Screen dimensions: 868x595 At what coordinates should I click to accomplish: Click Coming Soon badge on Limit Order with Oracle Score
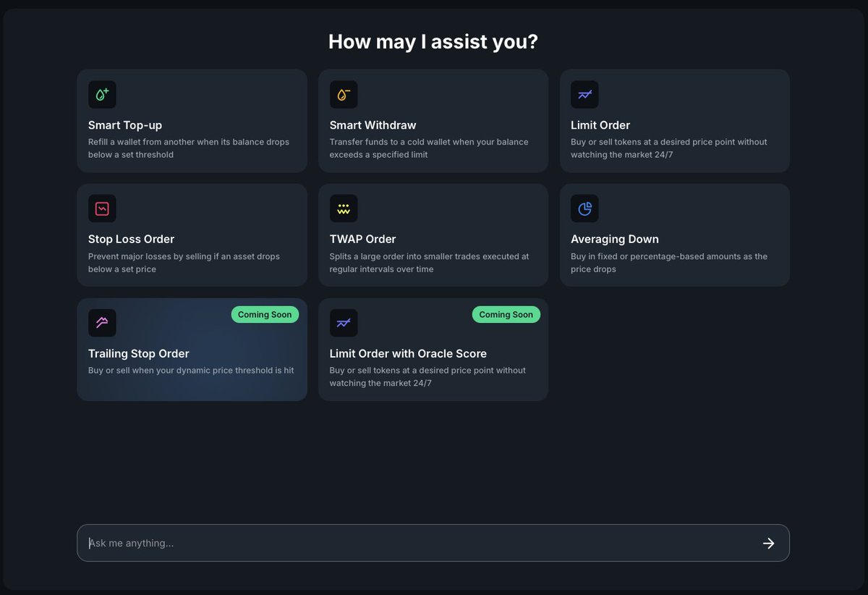(x=506, y=314)
